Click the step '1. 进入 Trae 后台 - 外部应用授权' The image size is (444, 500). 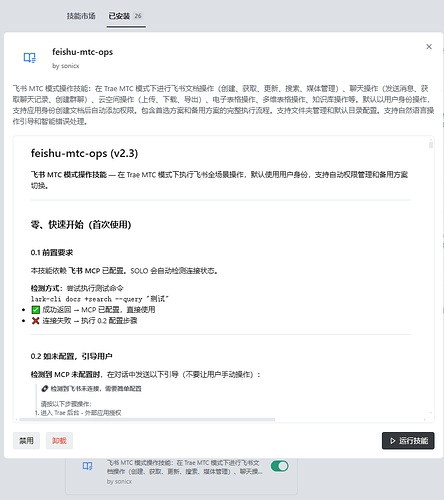point(78,413)
